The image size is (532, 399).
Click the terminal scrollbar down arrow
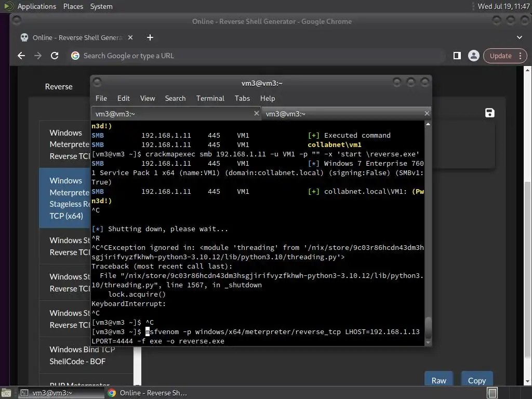[x=428, y=343]
